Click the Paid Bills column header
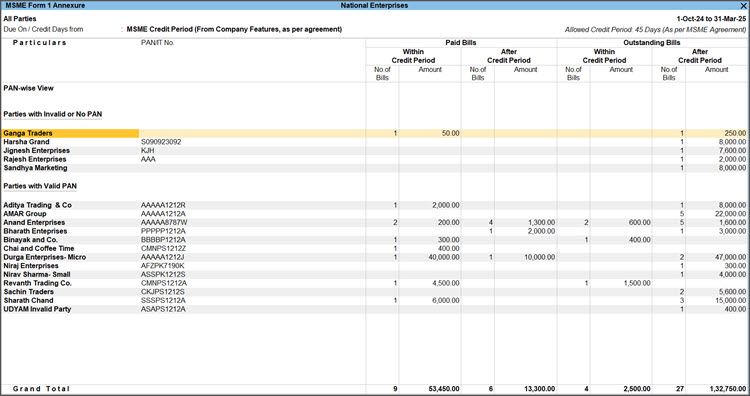This screenshot has height=396, width=750. [x=461, y=43]
